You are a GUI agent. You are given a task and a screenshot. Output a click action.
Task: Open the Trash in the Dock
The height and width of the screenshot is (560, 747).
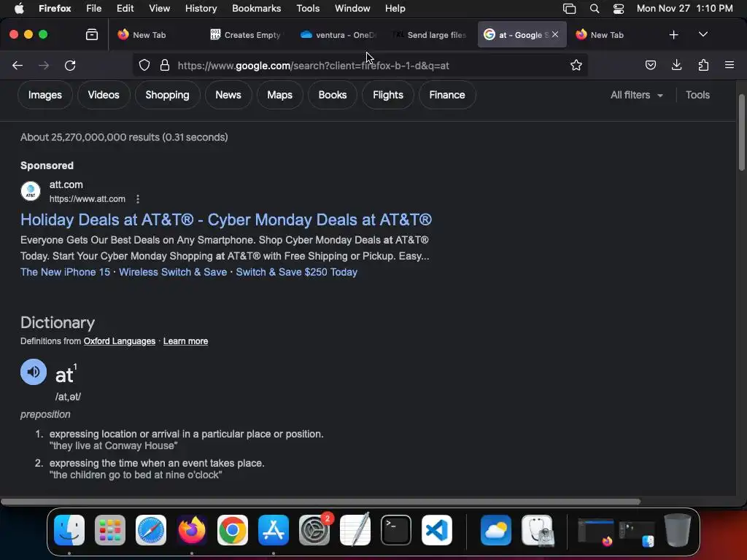pyautogui.click(x=678, y=530)
